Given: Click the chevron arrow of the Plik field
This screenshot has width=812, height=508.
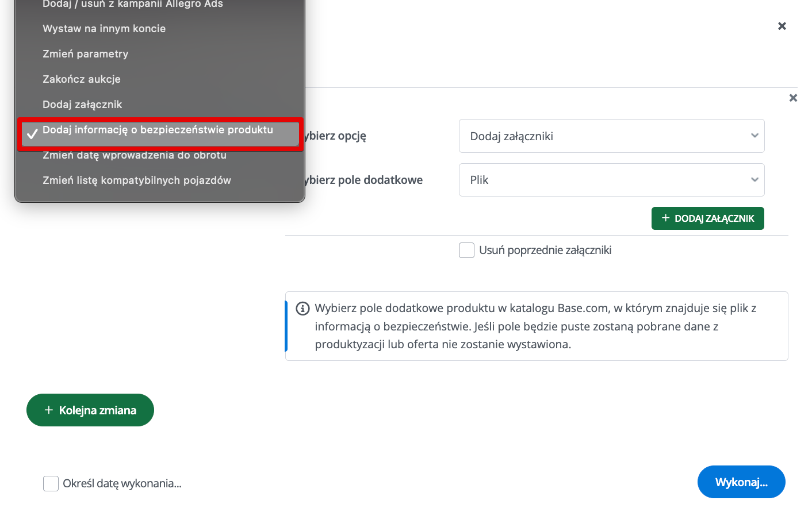Looking at the screenshot, I should click(x=754, y=180).
